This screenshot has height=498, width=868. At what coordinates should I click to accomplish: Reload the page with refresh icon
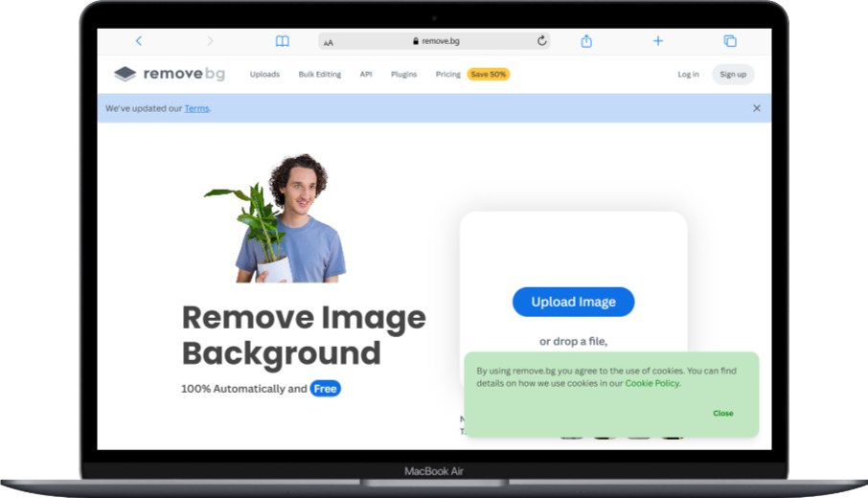click(542, 40)
